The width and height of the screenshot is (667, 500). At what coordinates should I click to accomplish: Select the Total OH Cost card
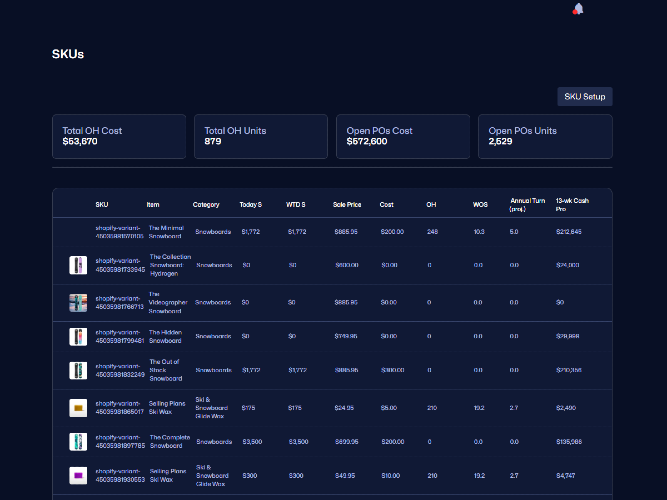(119, 137)
